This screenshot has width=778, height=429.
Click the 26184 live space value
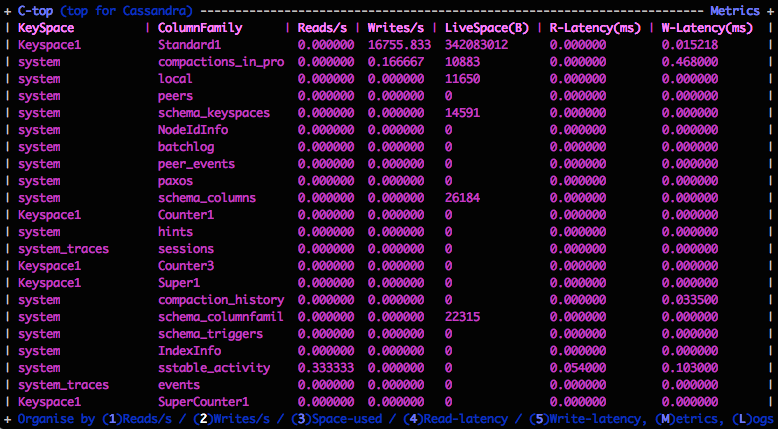(462, 198)
